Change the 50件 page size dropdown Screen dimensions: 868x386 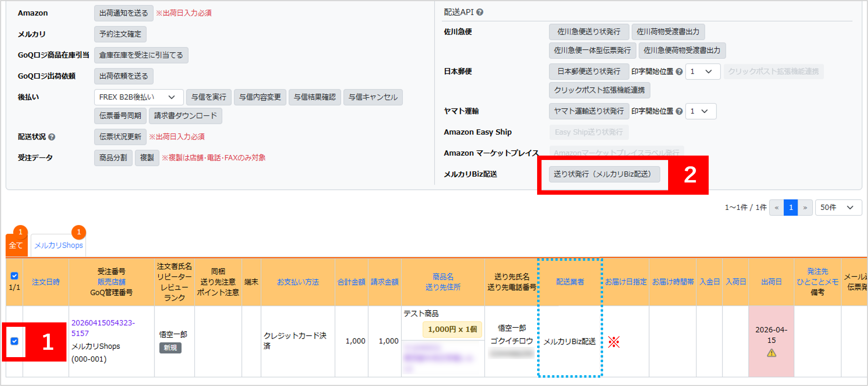[838, 207]
